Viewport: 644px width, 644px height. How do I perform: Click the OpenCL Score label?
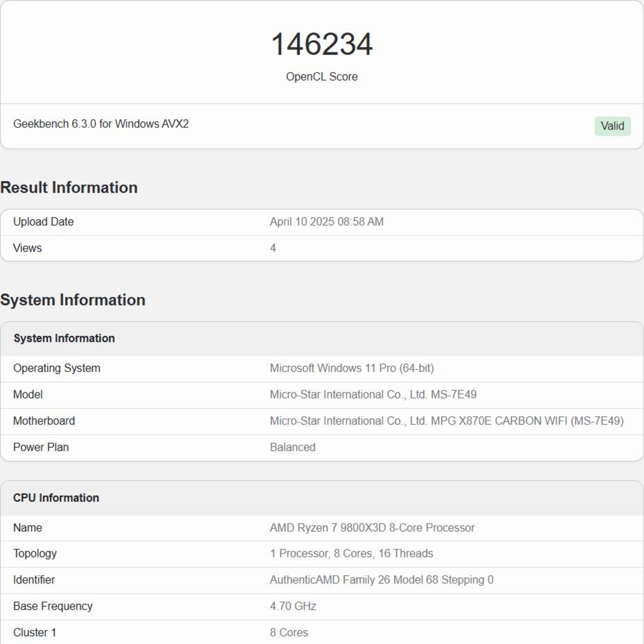coord(322,76)
